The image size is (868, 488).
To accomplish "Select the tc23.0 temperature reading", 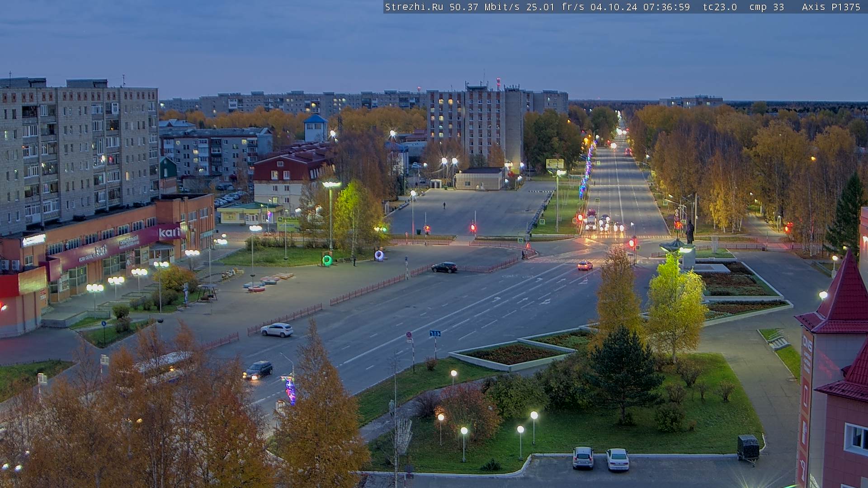I will click(720, 7).
